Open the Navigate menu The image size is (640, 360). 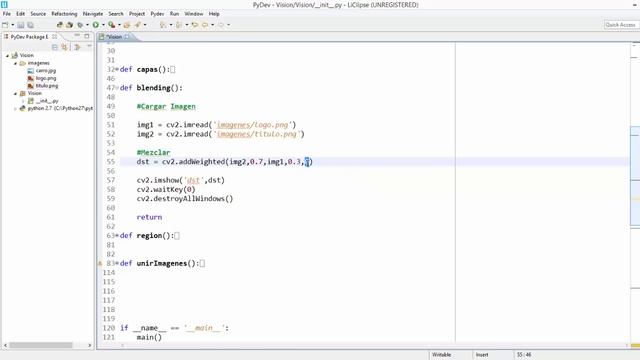[x=93, y=14]
